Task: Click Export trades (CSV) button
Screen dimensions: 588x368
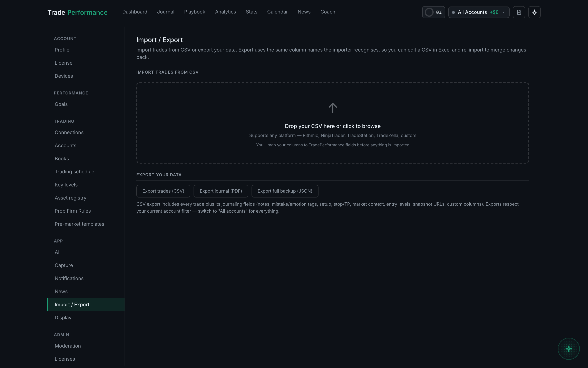Action: (x=163, y=191)
